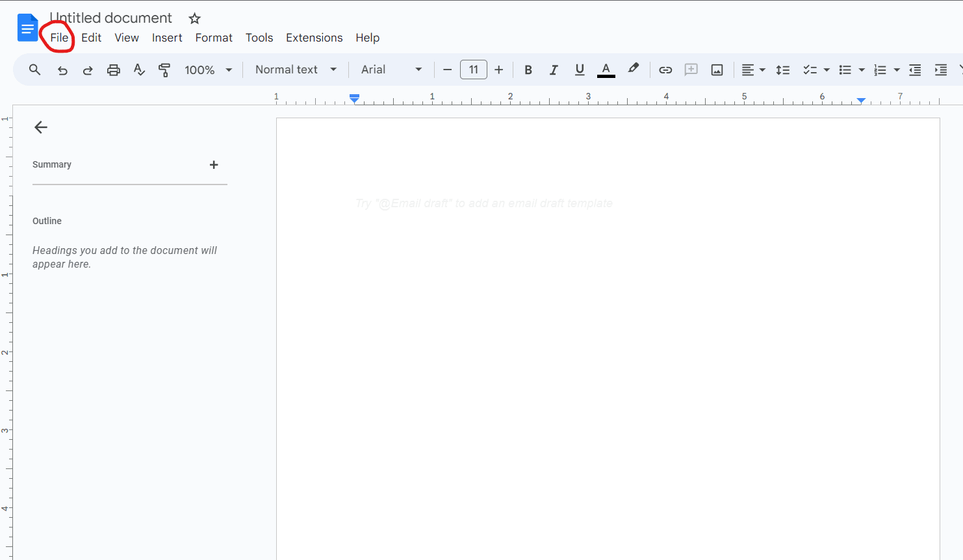This screenshot has height=560, width=963.
Task: Open the highlight color picker
Action: click(x=634, y=69)
